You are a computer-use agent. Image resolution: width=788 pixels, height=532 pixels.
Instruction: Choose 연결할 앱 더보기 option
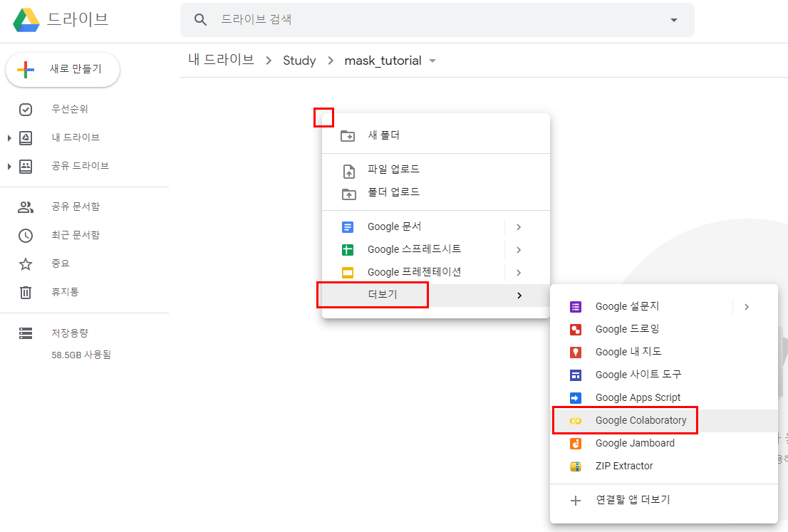pyautogui.click(x=664, y=500)
